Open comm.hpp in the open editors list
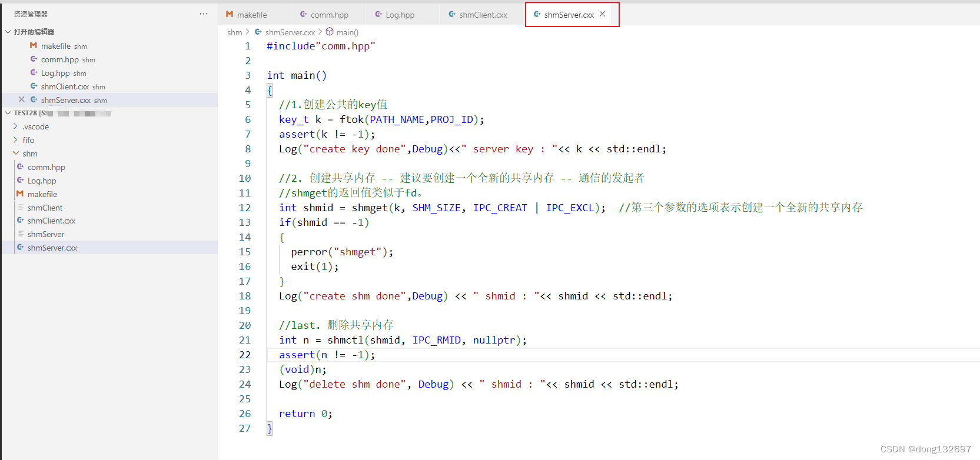The height and width of the screenshot is (460, 980). [109, 59]
